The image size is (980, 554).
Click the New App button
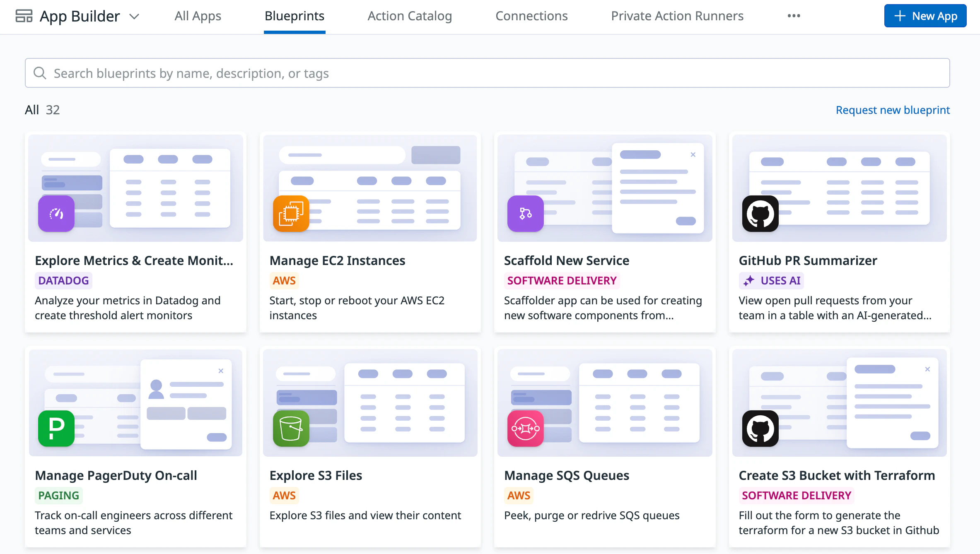tap(925, 16)
